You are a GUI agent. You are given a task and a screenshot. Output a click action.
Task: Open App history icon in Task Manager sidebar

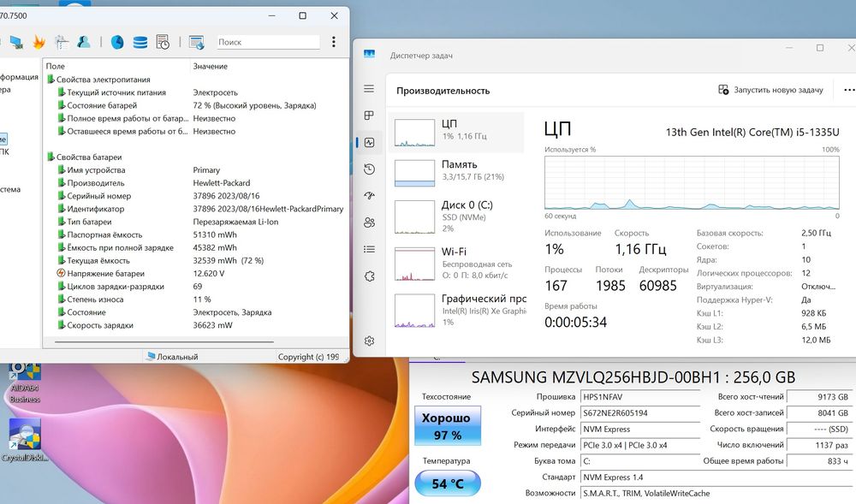click(x=369, y=169)
